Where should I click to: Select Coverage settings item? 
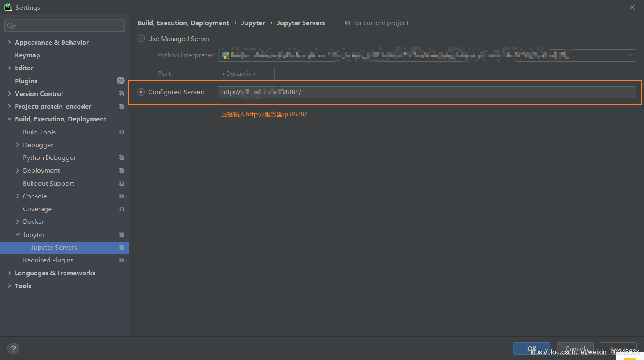[37, 209]
